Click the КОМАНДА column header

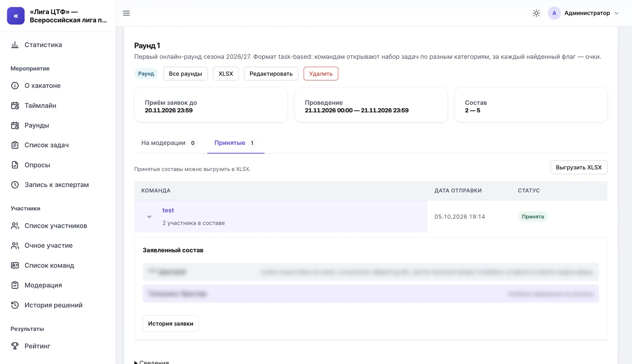click(x=156, y=191)
